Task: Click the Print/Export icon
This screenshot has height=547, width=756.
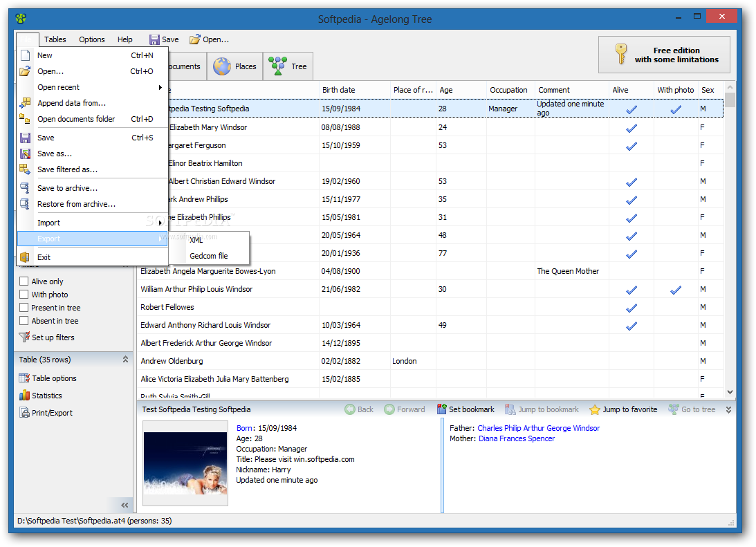Action: (24, 413)
